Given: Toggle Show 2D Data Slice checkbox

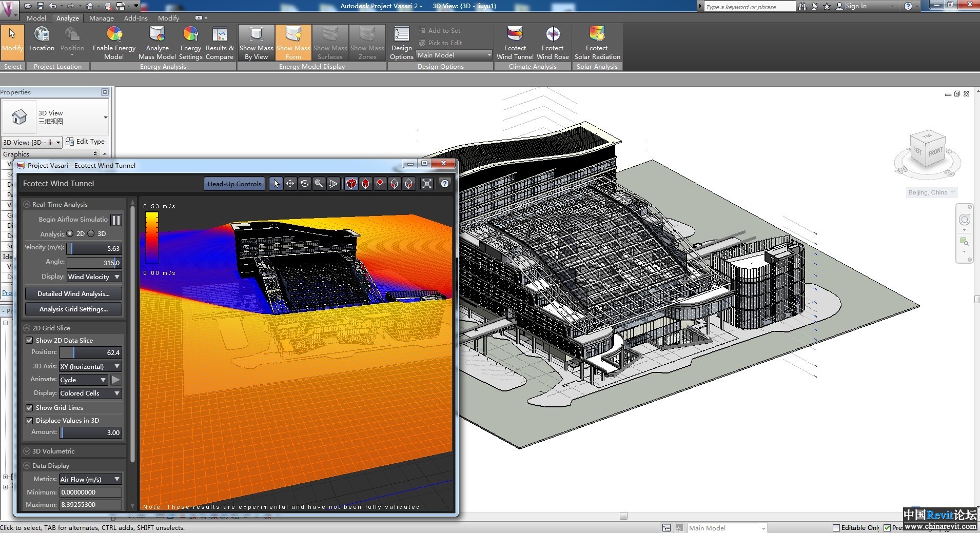Looking at the screenshot, I should point(30,340).
